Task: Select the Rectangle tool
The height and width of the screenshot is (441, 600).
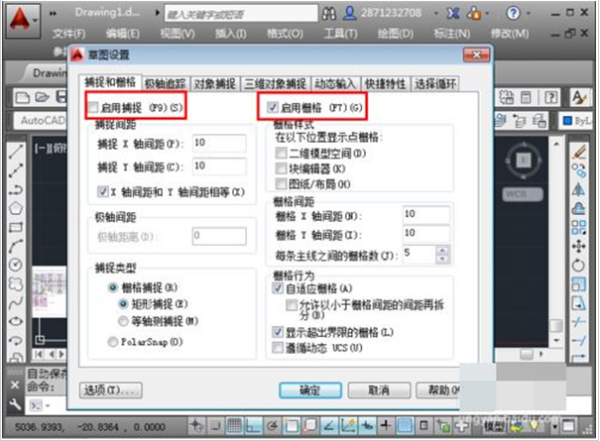Action: tap(16, 227)
